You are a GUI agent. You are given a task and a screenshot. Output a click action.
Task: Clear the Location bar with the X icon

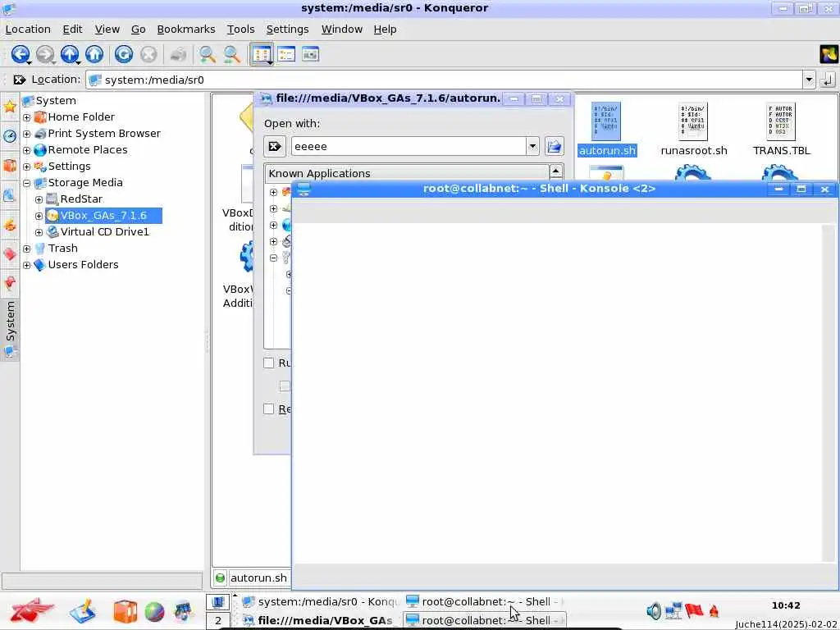pos(20,80)
